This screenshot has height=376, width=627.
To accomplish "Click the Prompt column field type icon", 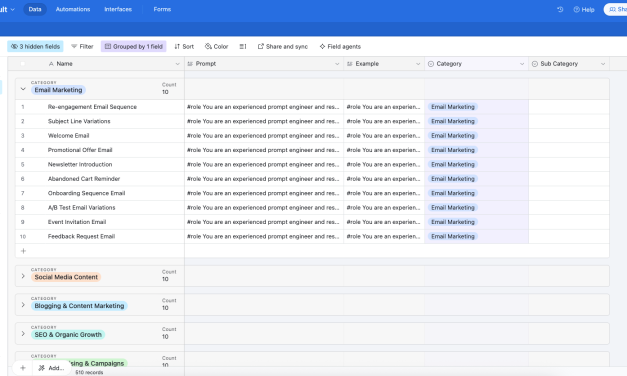I will (x=190, y=64).
